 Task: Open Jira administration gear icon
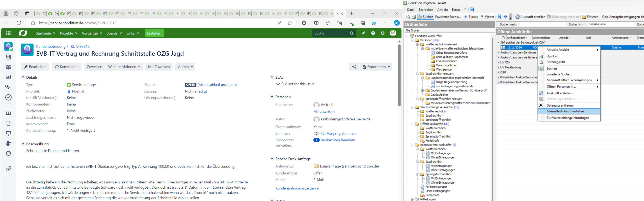[383, 33]
